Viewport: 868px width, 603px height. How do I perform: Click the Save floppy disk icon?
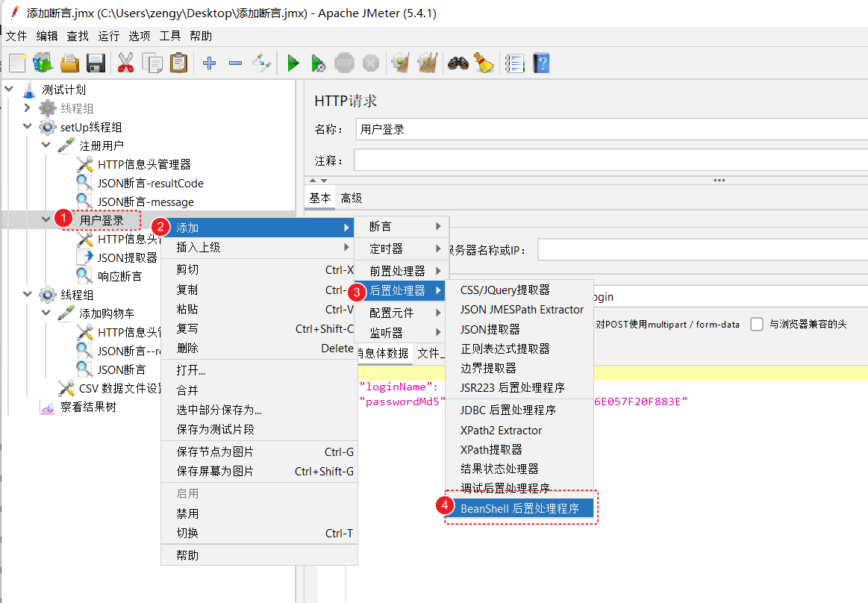pyautogui.click(x=96, y=63)
